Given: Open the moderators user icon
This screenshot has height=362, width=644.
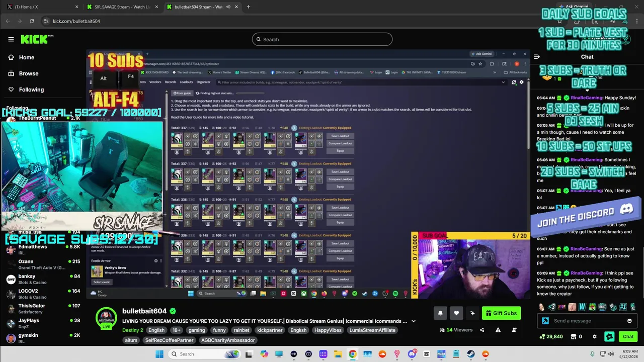Looking at the screenshot, I should click(514, 330).
